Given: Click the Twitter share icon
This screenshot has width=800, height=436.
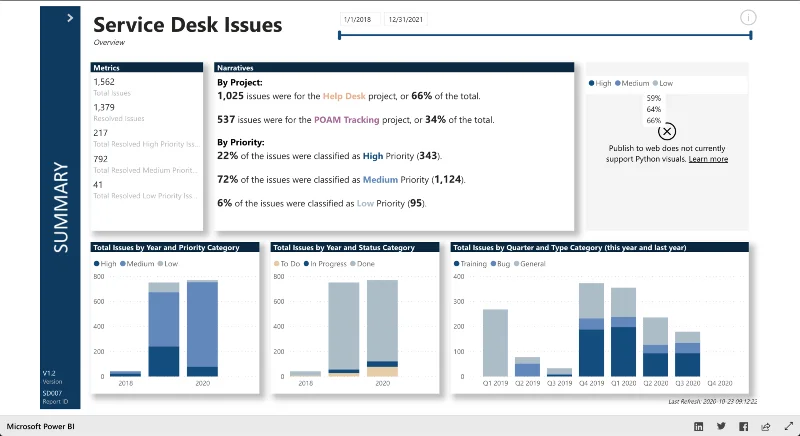Looking at the screenshot, I should [721, 426].
